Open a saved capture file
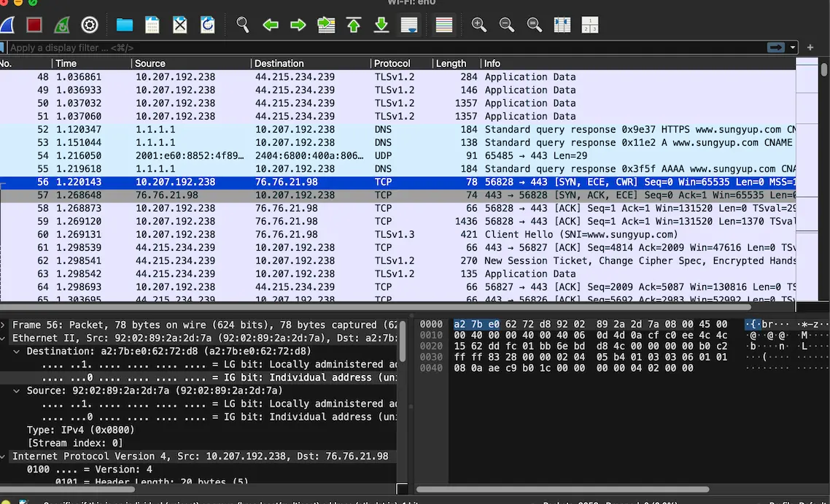Image resolution: width=830 pixels, height=504 pixels. tap(124, 24)
